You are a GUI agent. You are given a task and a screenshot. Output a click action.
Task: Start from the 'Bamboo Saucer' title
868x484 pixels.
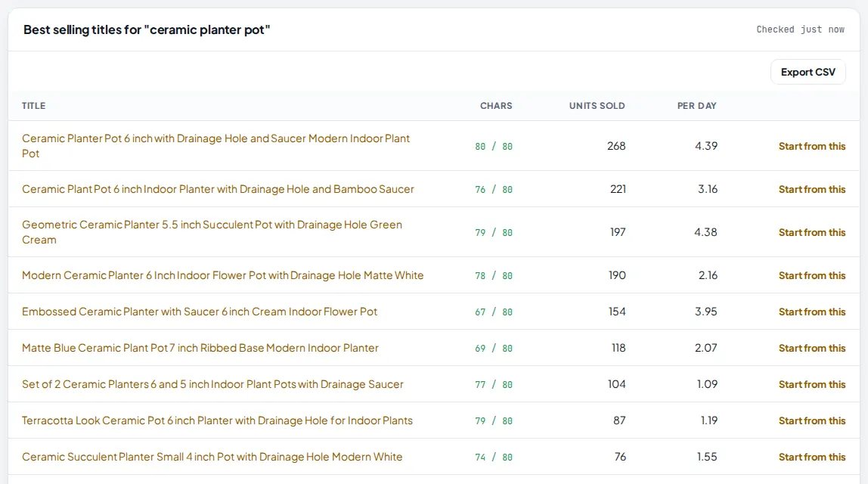(811, 189)
